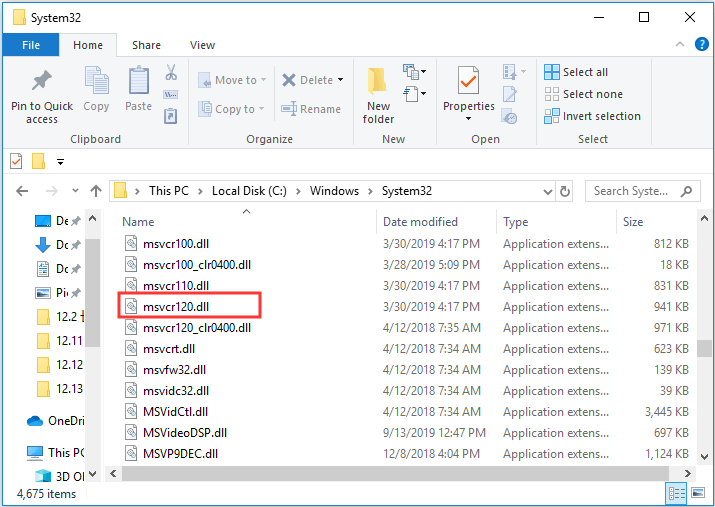
Task: Go back with the left arrow
Action: tap(22, 191)
